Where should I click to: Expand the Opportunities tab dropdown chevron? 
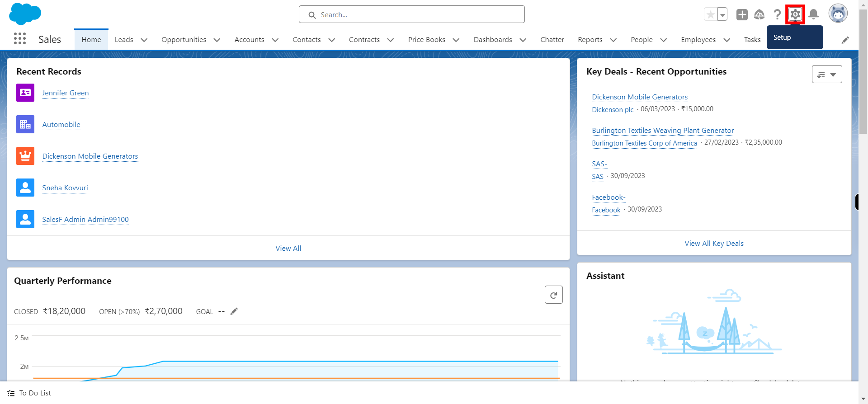coord(217,40)
